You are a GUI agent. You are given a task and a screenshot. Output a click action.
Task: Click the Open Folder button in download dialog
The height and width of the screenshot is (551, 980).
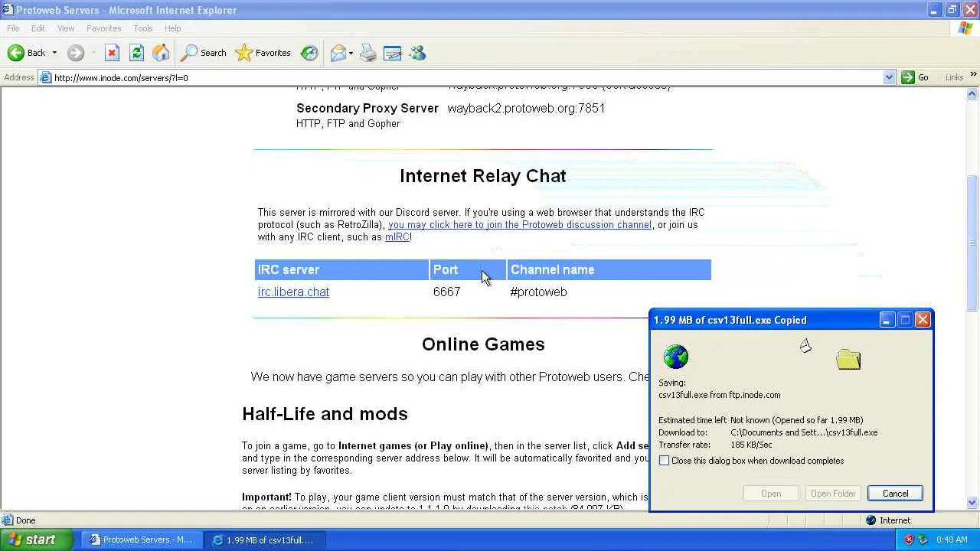click(x=833, y=494)
